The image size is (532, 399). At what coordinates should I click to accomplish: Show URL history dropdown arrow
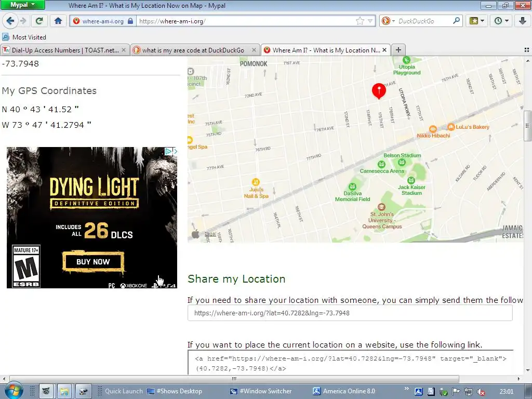click(x=370, y=21)
